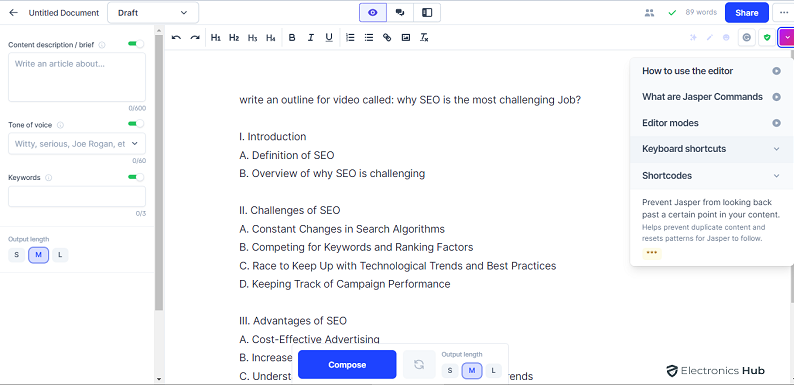Viewport: 794px width, 385px height.
Task: Click the smiley face icon
Action: point(726,37)
